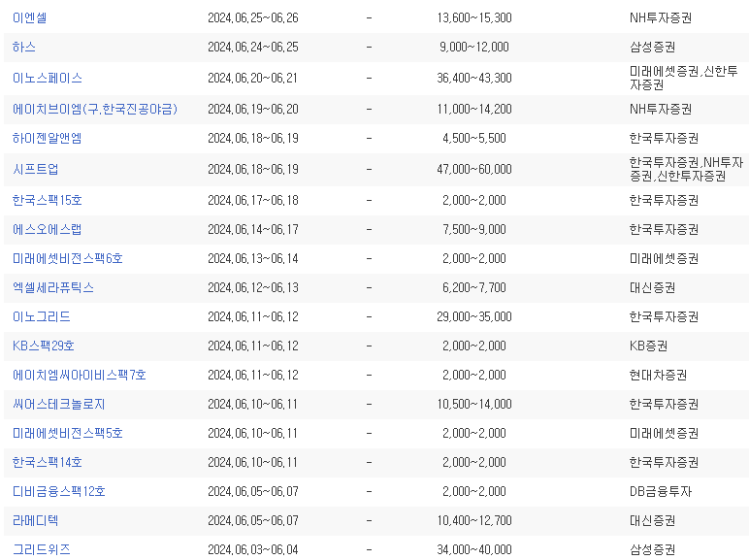This screenshot has width=749, height=560.
Task: Click the date 2024.06.24~06.25
Action: coord(253,48)
